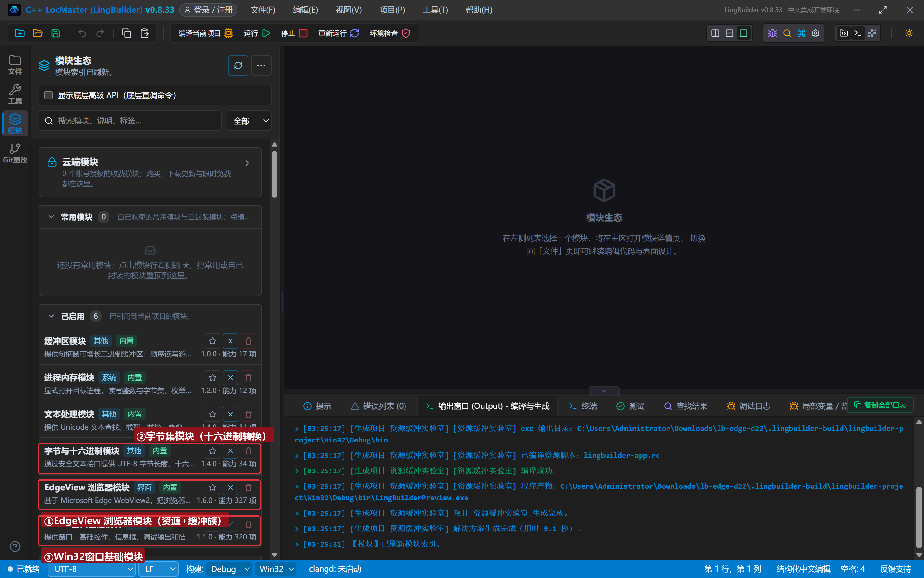Viewport: 924px width, 578px height.
Task: Click the yellow search magnifier toolbar icon
Action: (x=787, y=33)
